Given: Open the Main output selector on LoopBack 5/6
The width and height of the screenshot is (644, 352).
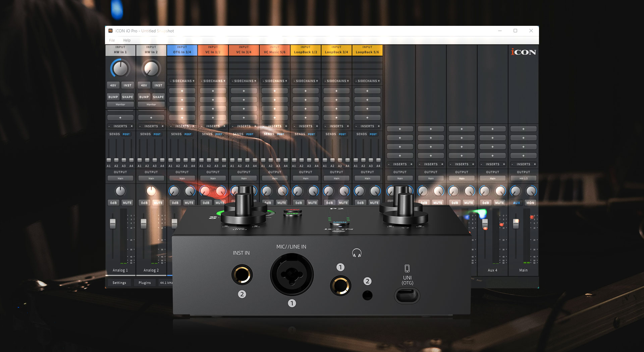Looking at the screenshot, I should [x=367, y=178].
